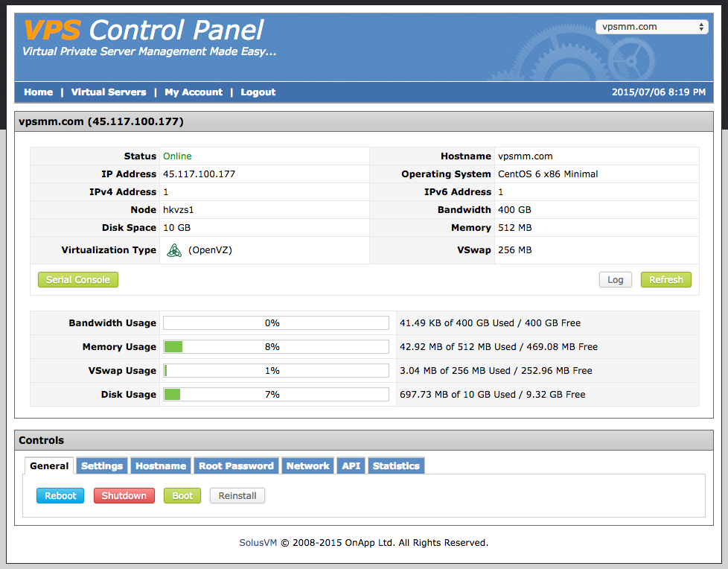
Task: Click the Memory Usage progress bar
Action: [276, 347]
